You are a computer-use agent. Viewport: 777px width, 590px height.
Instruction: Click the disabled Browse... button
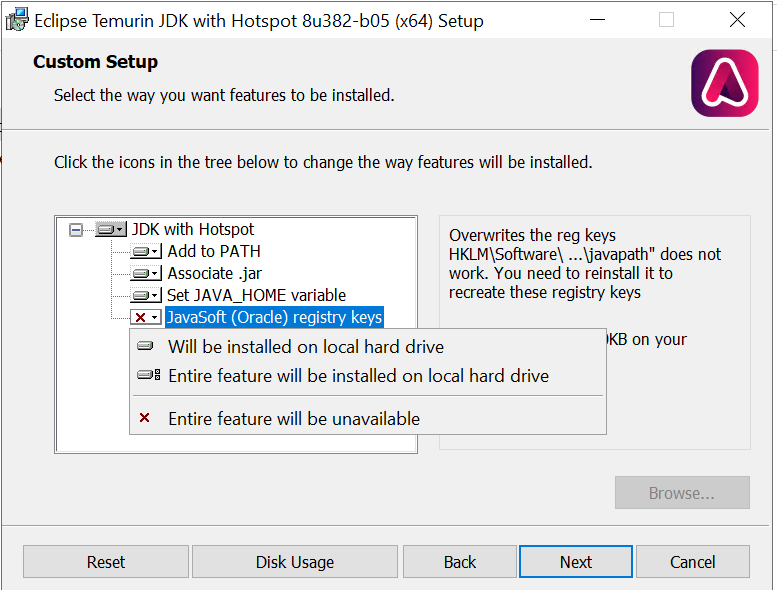point(682,493)
